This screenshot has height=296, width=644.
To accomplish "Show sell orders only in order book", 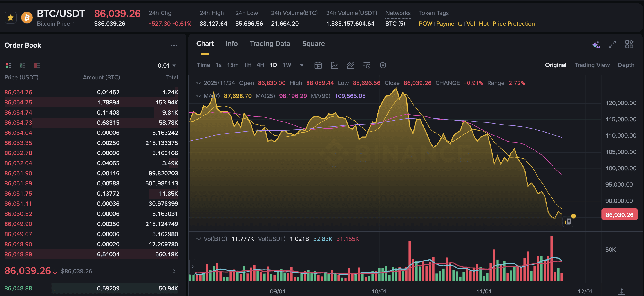I will pyautogui.click(x=37, y=66).
